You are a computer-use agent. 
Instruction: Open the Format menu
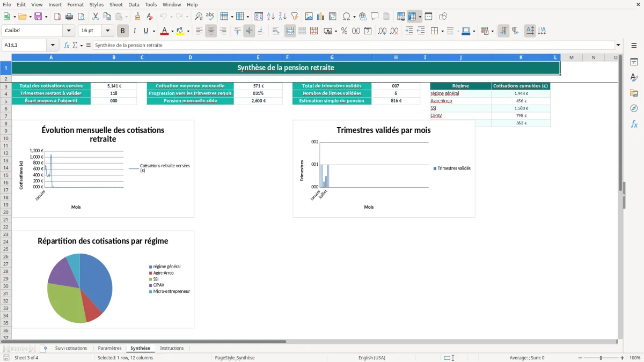point(76,4)
